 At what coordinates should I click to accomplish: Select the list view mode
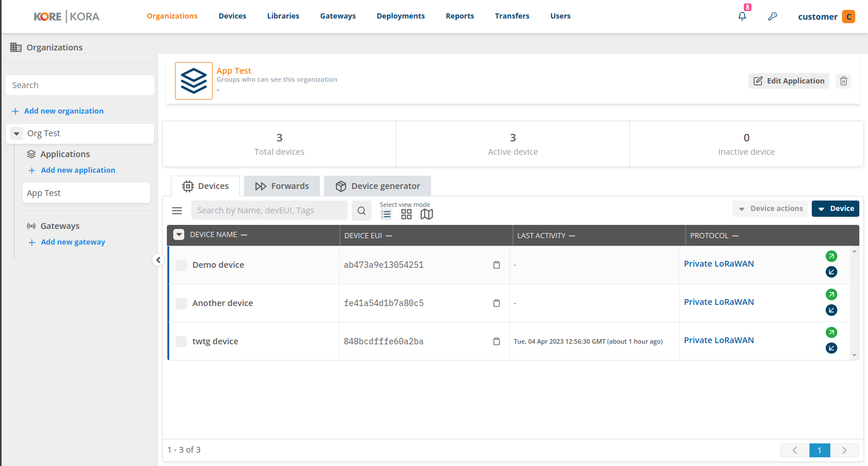pyautogui.click(x=386, y=214)
